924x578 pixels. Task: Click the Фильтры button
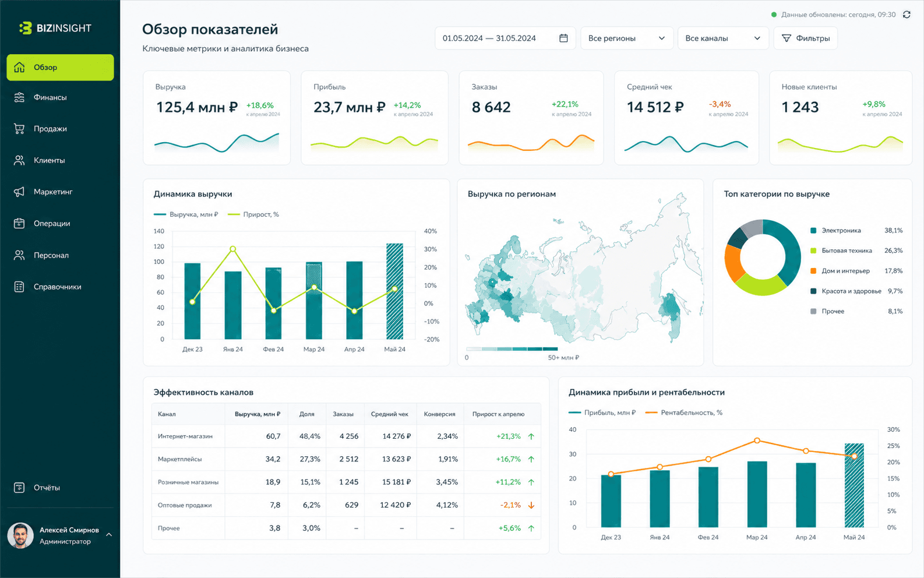coord(806,38)
